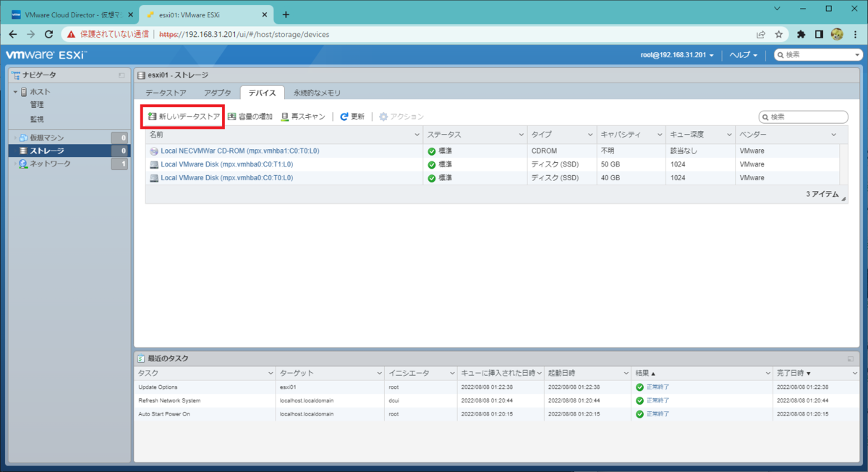The height and width of the screenshot is (472, 868).
Task: Expand the Networking (ネットワーク) tree node
Action: tap(15, 164)
